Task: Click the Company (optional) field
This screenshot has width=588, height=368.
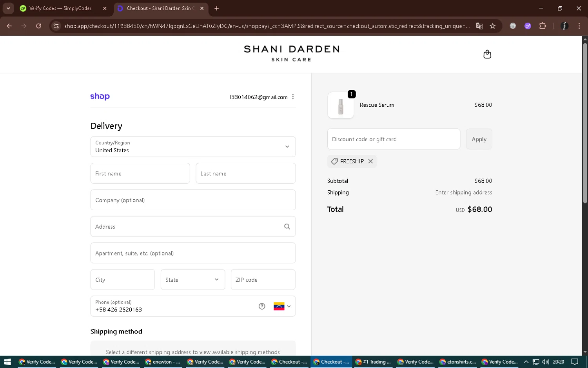Action: (x=193, y=200)
